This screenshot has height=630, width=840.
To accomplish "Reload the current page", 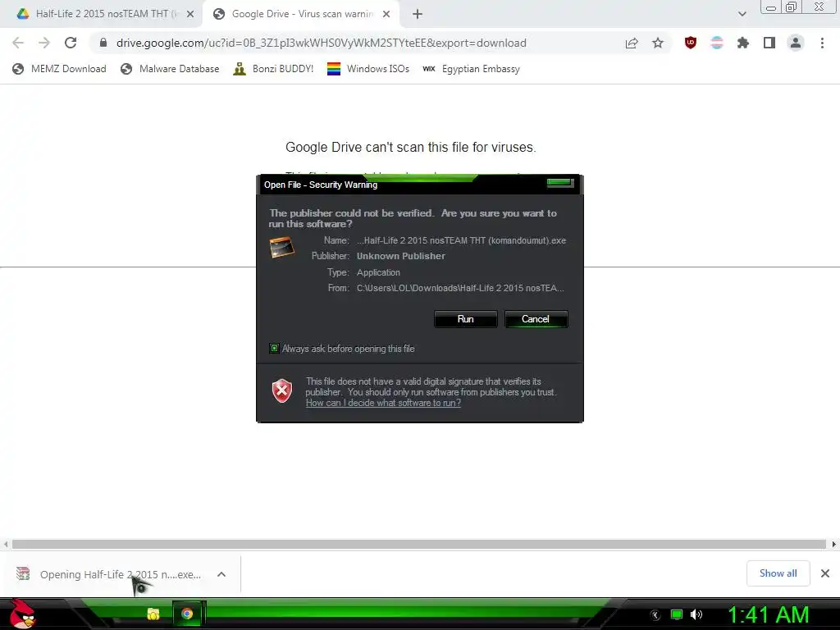I will coord(71,43).
